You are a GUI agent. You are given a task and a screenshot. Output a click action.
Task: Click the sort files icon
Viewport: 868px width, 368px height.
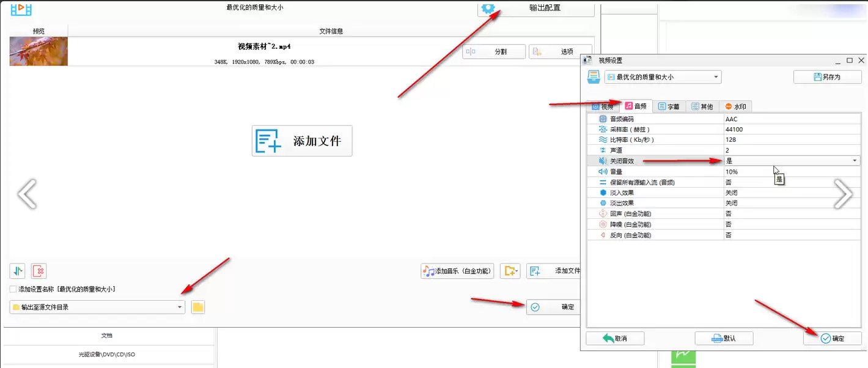coord(18,271)
